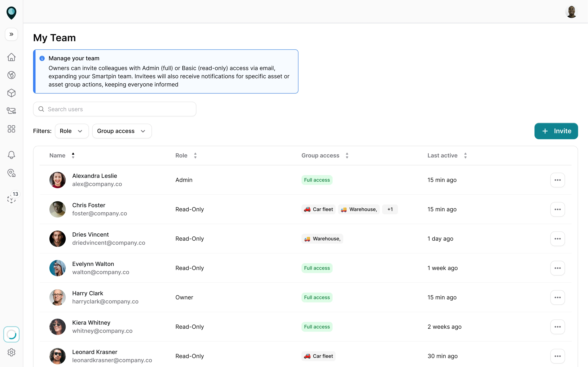Open the map globe view from the sidebar
This screenshot has width=588, height=367.
[11, 75]
